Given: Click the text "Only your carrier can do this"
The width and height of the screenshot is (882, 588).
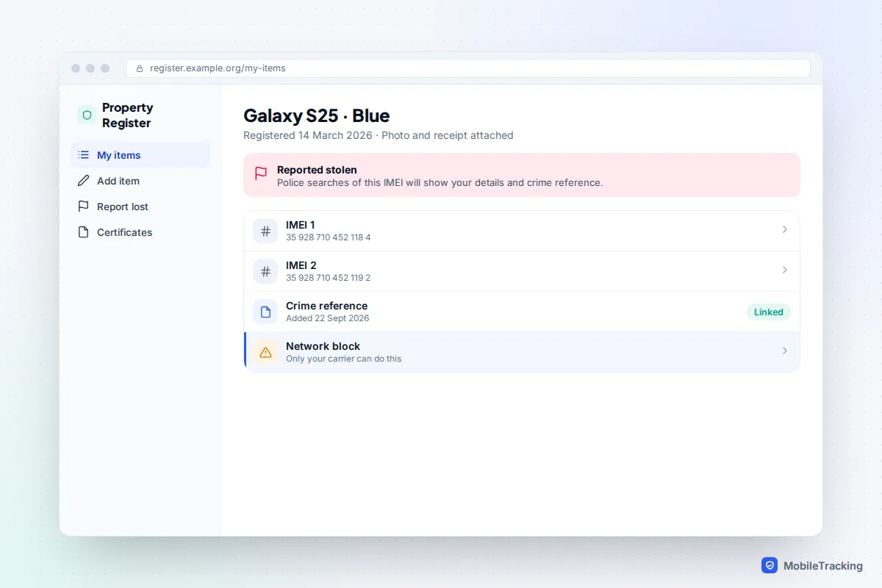Looking at the screenshot, I should point(344,359).
